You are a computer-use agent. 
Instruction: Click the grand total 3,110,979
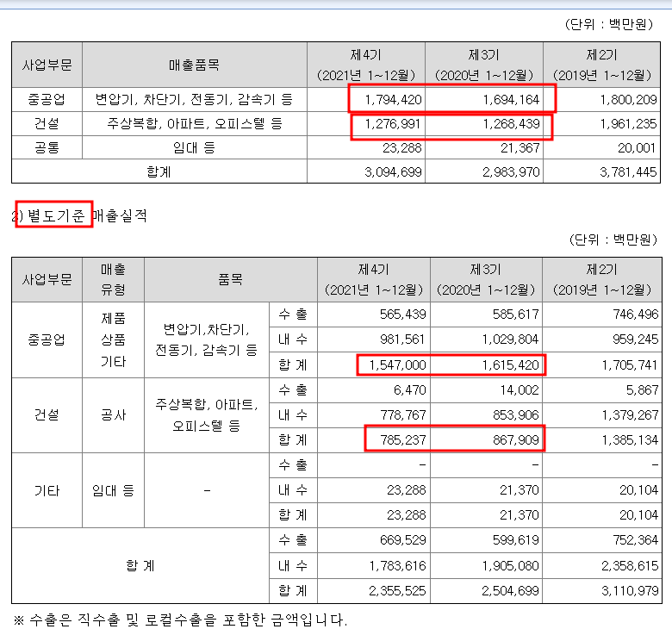[630, 590]
